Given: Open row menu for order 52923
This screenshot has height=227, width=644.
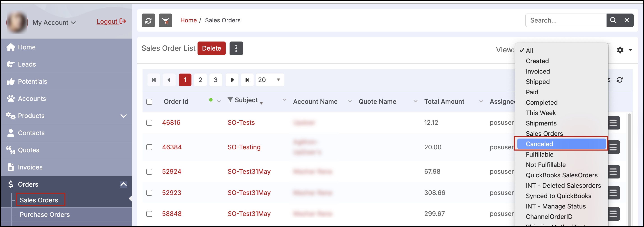Looking at the screenshot, I should coord(613,193).
